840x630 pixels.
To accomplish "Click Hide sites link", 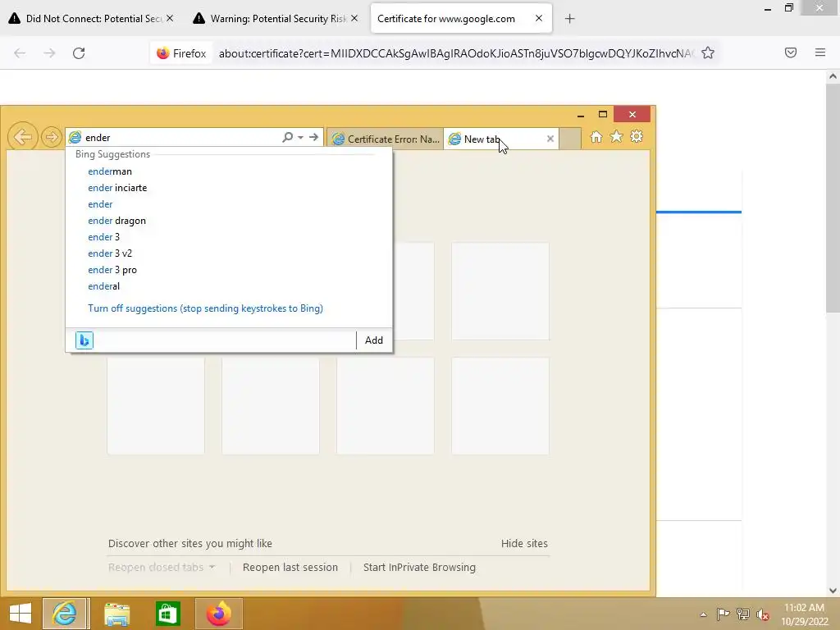I will [524, 544].
